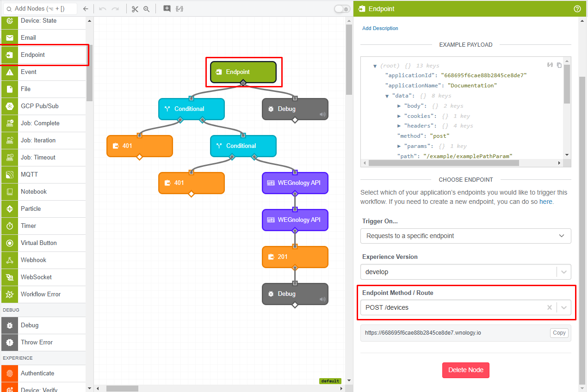Viewport: 588px width, 392px height.
Task: Expand the "headers" payload key
Action: coord(399,126)
